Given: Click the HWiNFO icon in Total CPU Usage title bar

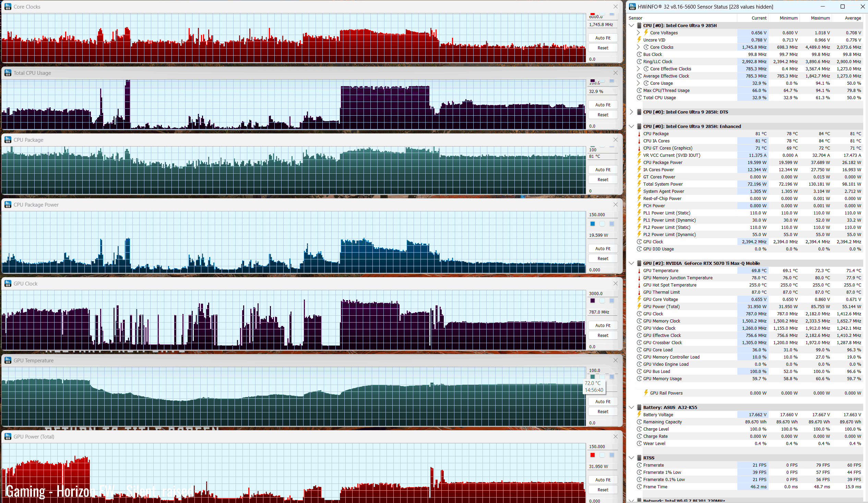Looking at the screenshot, I should coord(8,73).
